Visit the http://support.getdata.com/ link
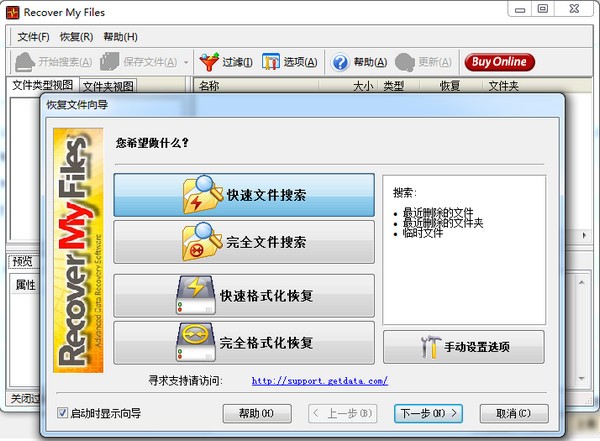 coord(320,381)
